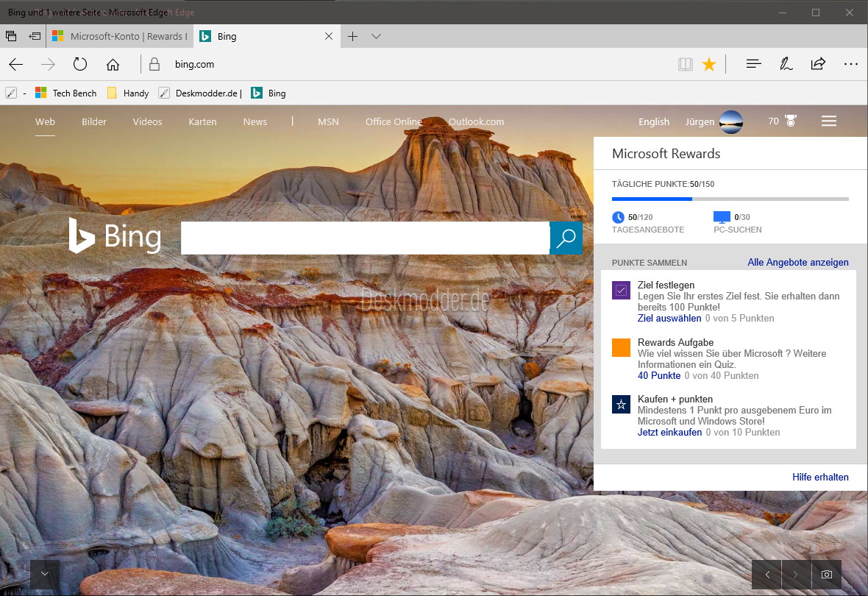Viewport: 868px width, 596px height.
Task: Switch Bing language to English
Action: coord(654,122)
